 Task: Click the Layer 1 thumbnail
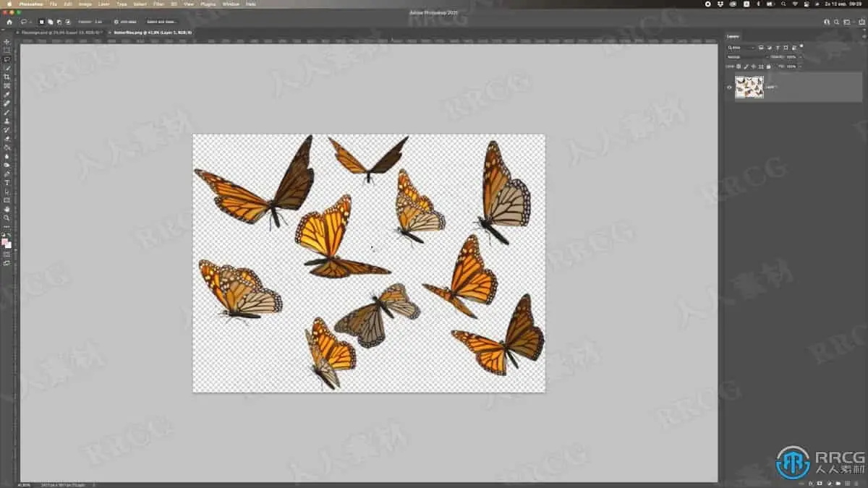749,87
